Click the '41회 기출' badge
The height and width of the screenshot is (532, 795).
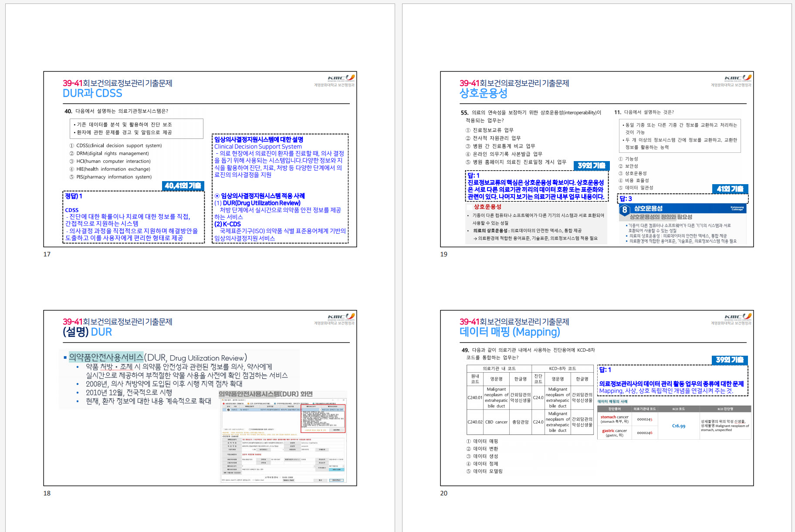pos(730,189)
